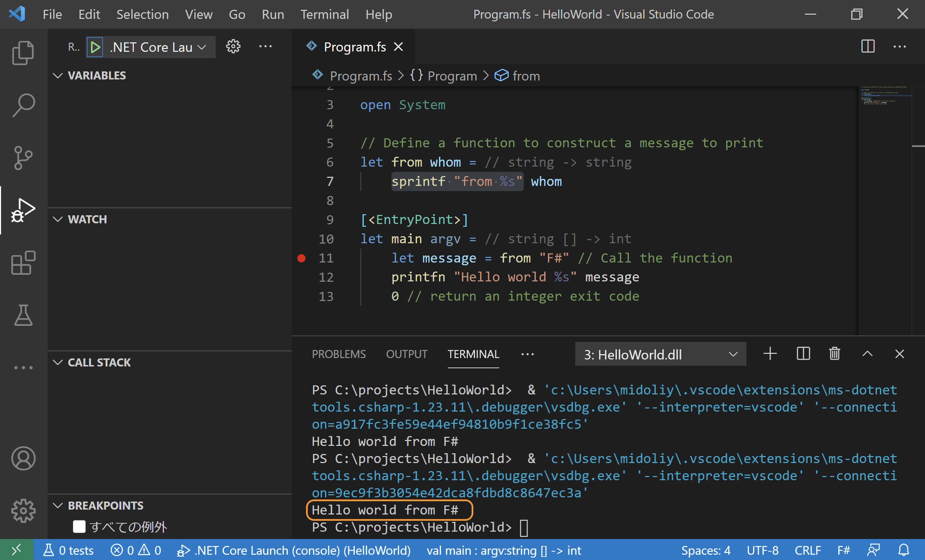Enable the すべての例外 breakpoint checkbox
Image resolution: width=925 pixels, height=560 pixels.
[x=79, y=526]
